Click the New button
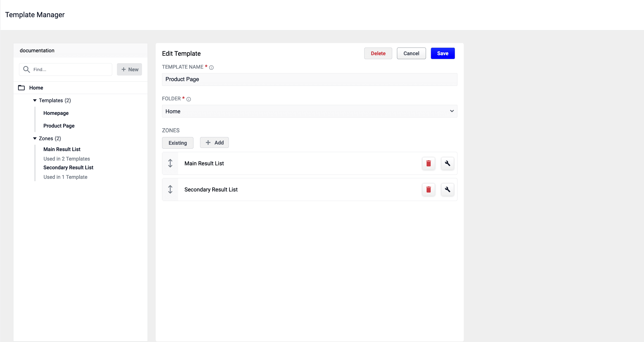 tap(129, 69)
